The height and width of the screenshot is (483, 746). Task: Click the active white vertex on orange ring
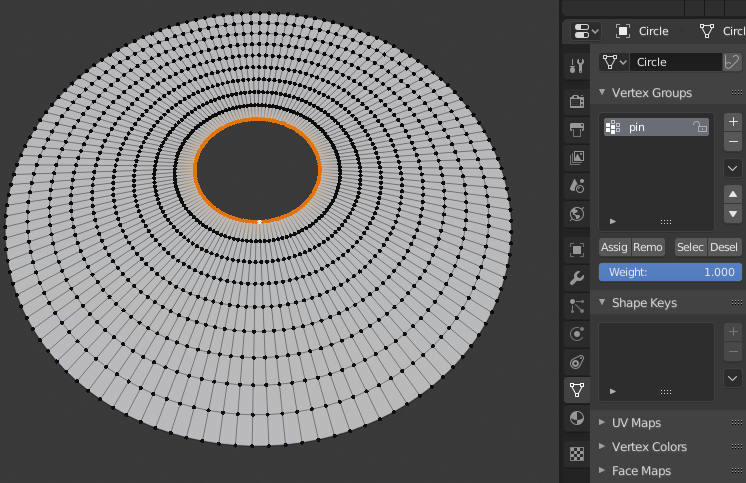(259, 222)
